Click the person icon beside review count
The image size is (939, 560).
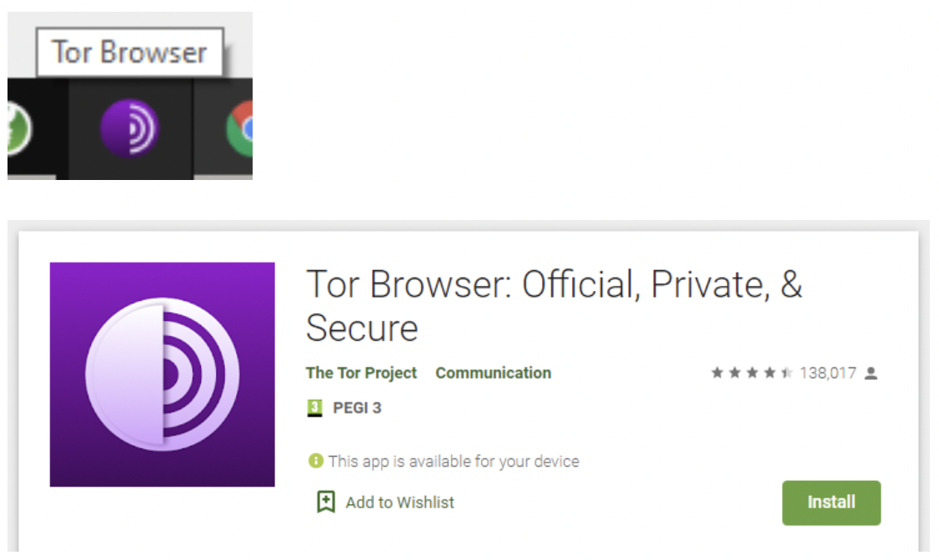pos(871,373)
